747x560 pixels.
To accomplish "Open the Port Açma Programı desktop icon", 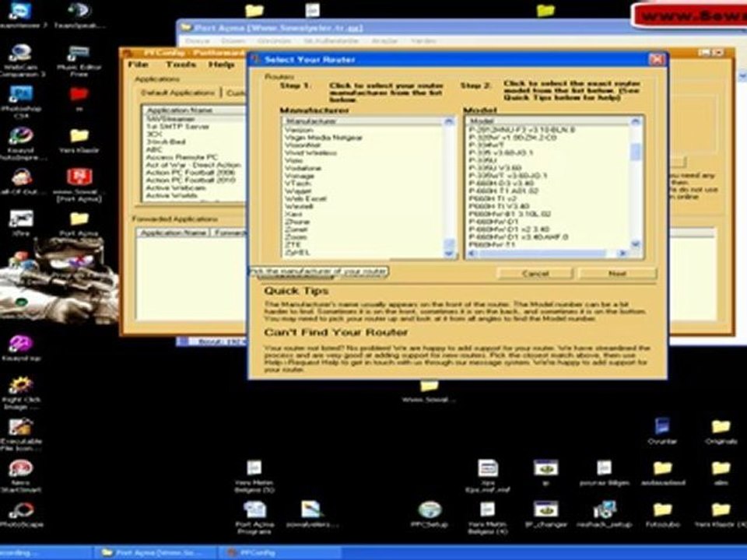I will coord(254,517).
